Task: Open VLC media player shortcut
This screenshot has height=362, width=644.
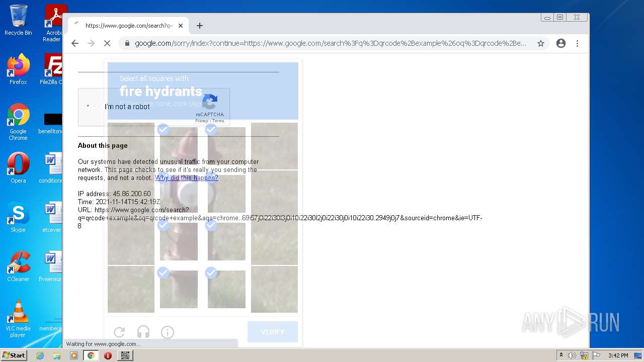Action: coord(18,319)
